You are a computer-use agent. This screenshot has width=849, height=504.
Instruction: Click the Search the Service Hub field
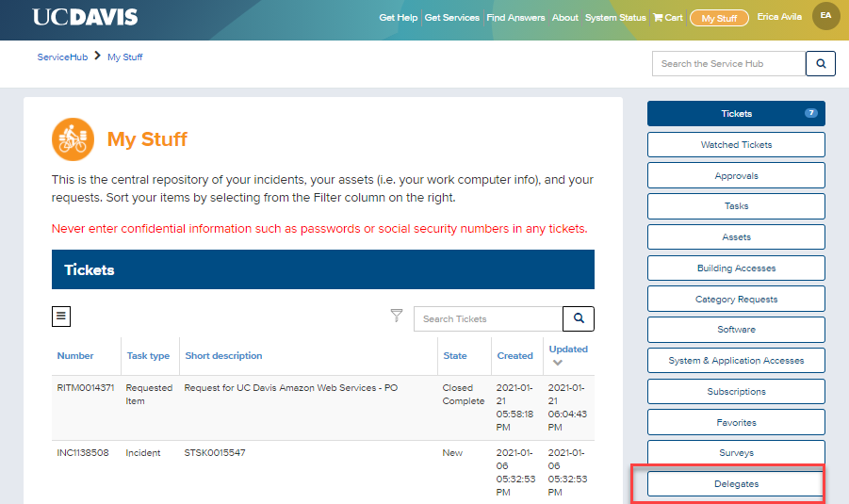point(727,64)
